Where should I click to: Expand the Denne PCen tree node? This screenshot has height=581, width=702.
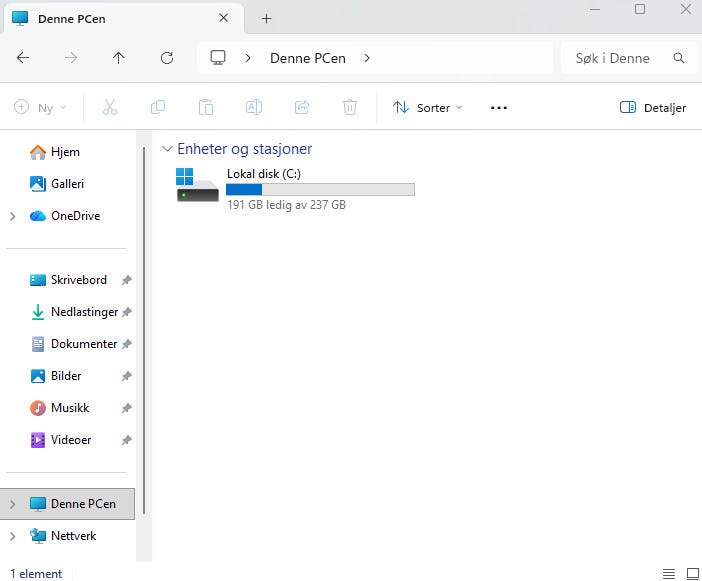(13, 504)
